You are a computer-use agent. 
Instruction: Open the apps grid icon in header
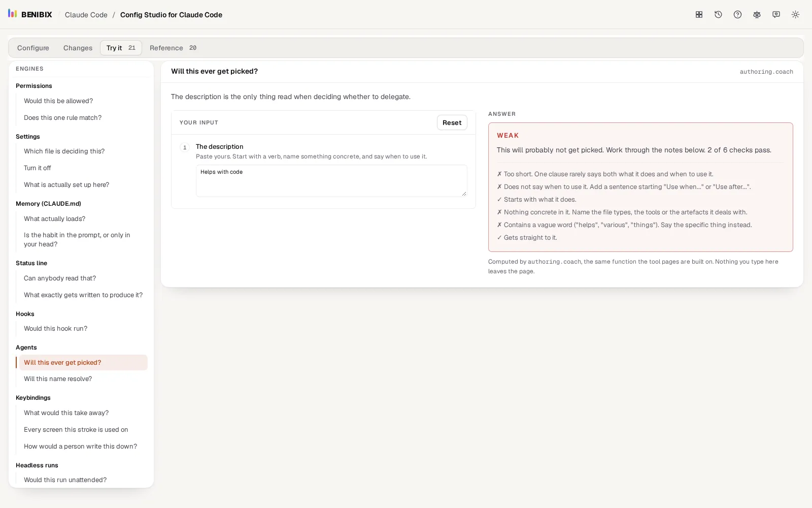699,15
